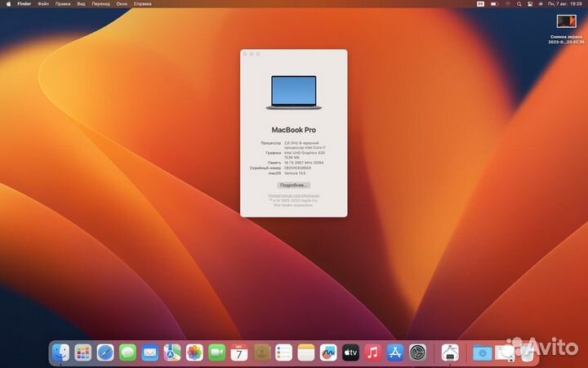Open the Нормативная сертификация link
Image resolution: width=588 pixels, height=368 pixels.
click(294, 195)
